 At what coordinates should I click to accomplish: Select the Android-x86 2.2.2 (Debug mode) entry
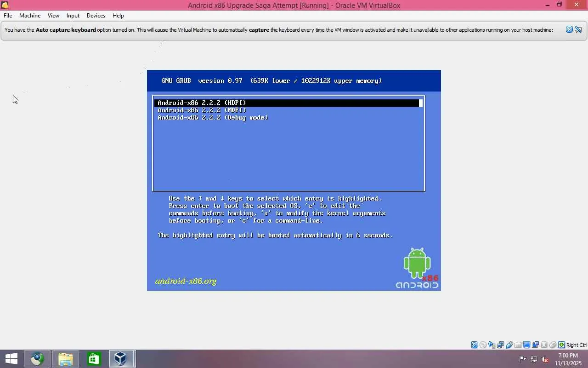click(x=288, y=118)
